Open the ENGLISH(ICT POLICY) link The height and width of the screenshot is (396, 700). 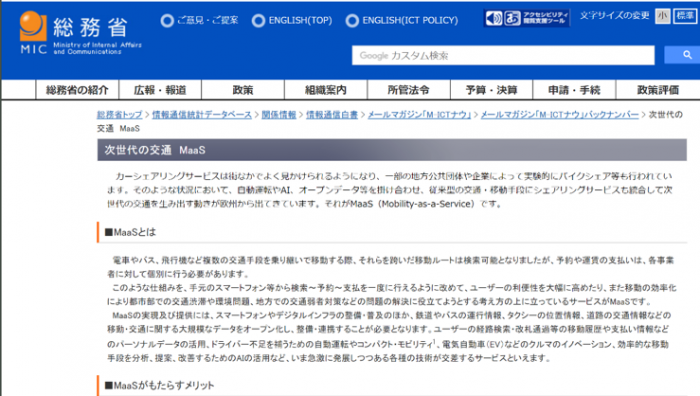tap(410, 20)
